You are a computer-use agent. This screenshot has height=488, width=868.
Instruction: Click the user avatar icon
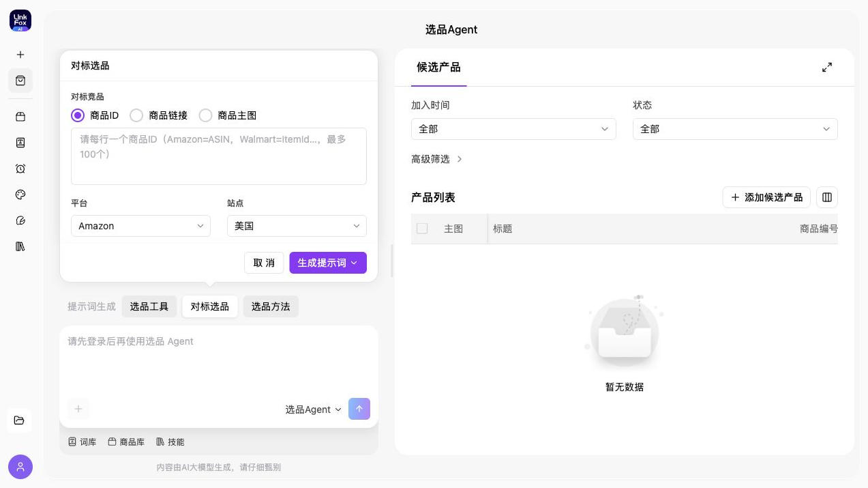[x=20, y=467]
